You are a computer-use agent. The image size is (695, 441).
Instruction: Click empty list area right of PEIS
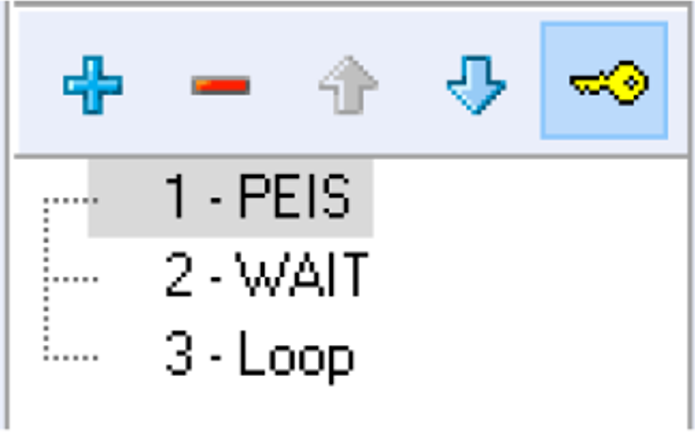[x=530, y=198]
